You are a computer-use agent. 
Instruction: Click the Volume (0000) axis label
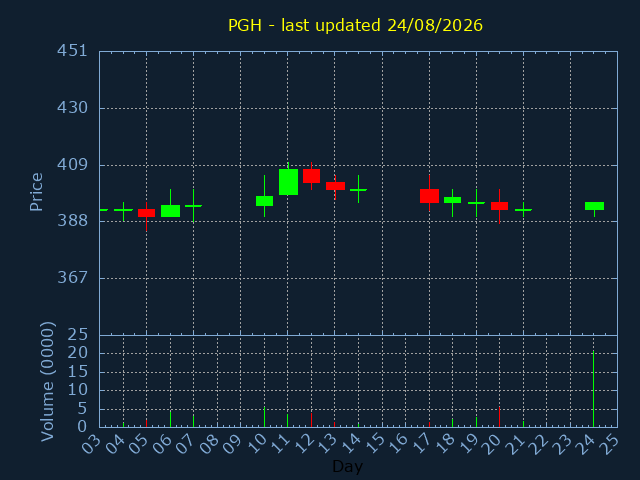pos(47,381)
